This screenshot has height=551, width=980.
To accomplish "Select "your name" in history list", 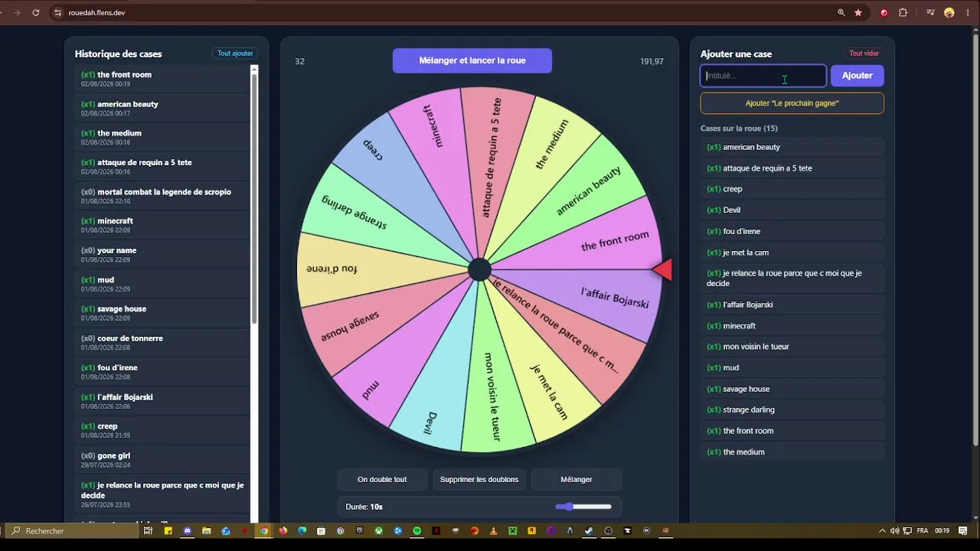I will (x=162, y=255).
